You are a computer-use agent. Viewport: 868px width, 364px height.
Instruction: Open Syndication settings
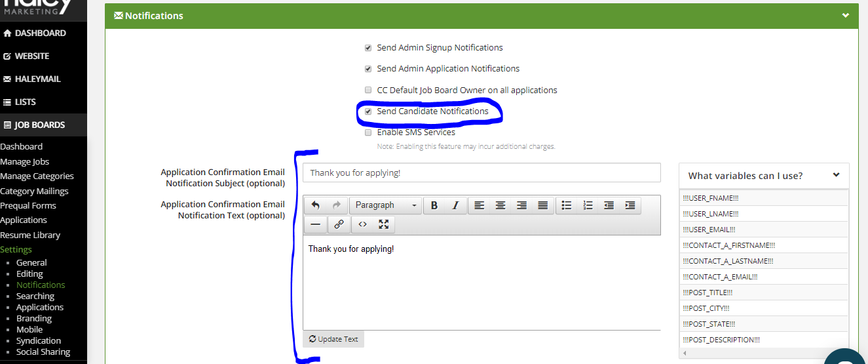tap(39, 340)
